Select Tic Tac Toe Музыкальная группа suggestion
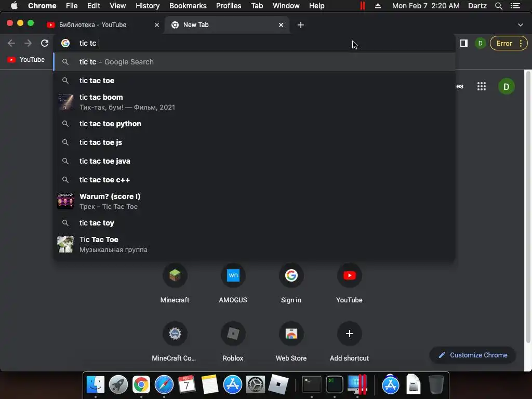The image size is (532, 399). click(x=254, y=244)
